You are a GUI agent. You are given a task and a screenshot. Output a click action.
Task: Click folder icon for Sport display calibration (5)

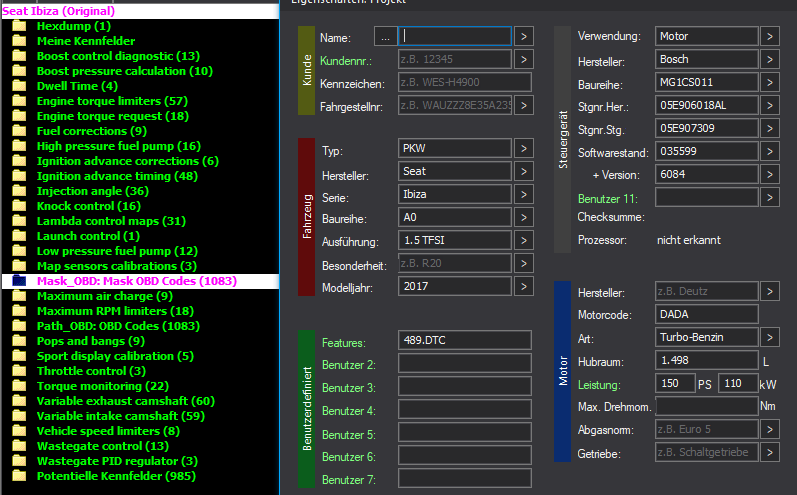pos(19,356)
